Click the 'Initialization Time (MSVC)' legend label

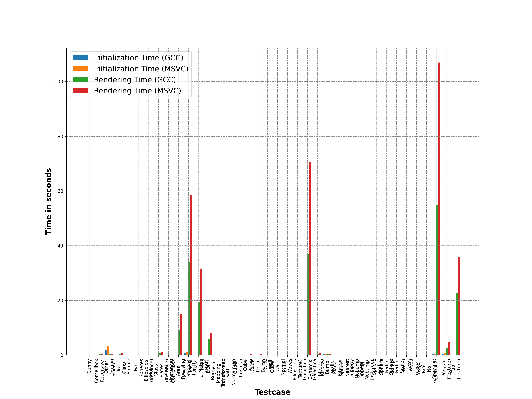tap(141, 69)
